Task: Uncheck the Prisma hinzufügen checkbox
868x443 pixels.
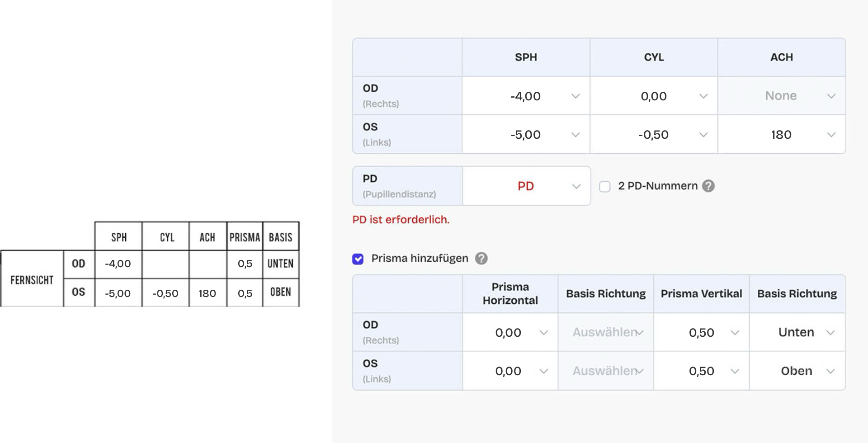Action: (x=358, y=259)
